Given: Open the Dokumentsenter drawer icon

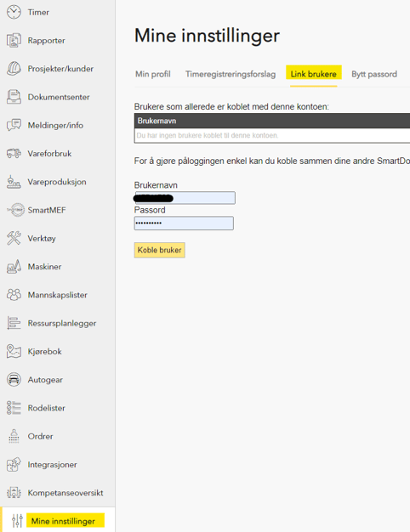Looking at the screenshot, I should 14,97.
